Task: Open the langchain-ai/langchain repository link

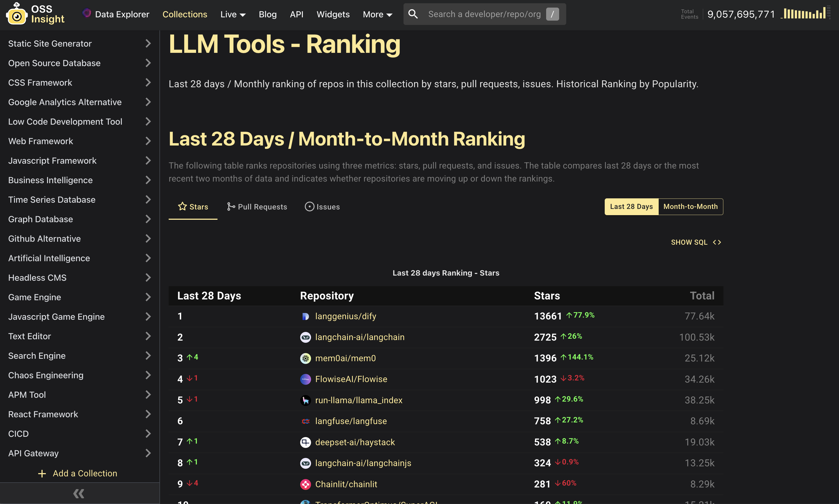Action: coord(360,337)
